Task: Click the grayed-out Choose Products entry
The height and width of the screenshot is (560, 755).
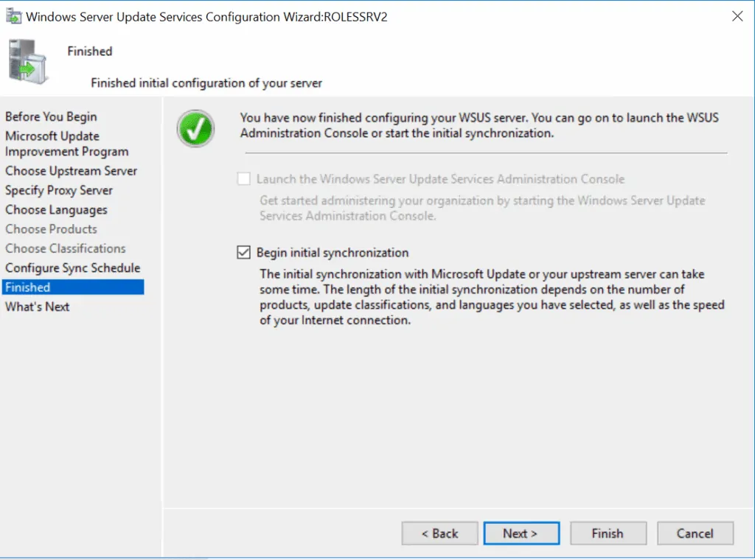Action: (50, 229)
